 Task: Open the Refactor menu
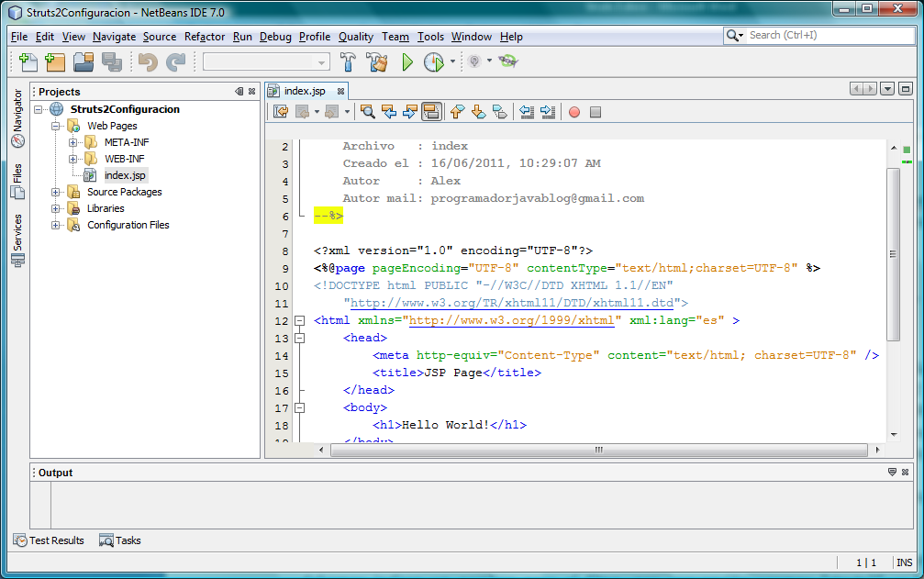204,37
